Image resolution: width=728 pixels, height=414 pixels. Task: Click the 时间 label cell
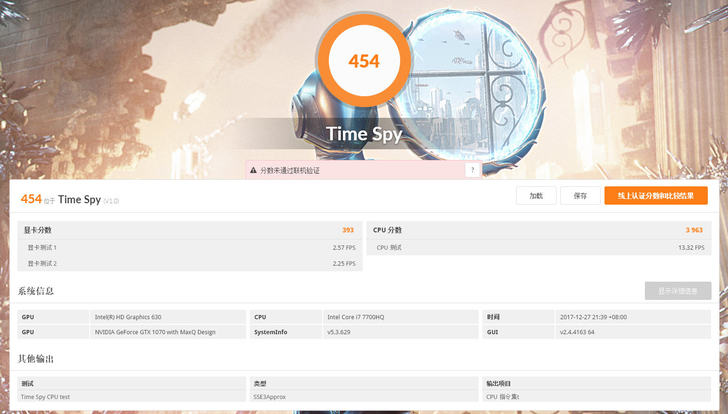click(518, 317)
